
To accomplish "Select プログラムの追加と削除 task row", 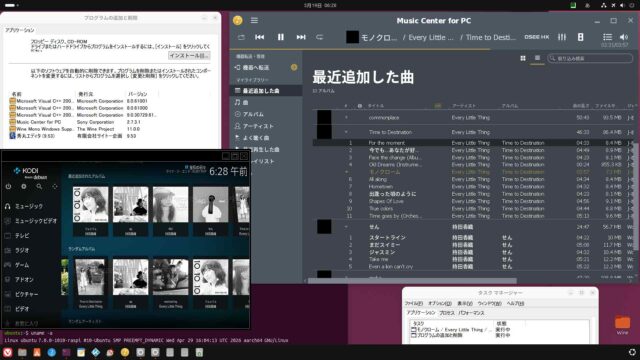I will (461, 336).
